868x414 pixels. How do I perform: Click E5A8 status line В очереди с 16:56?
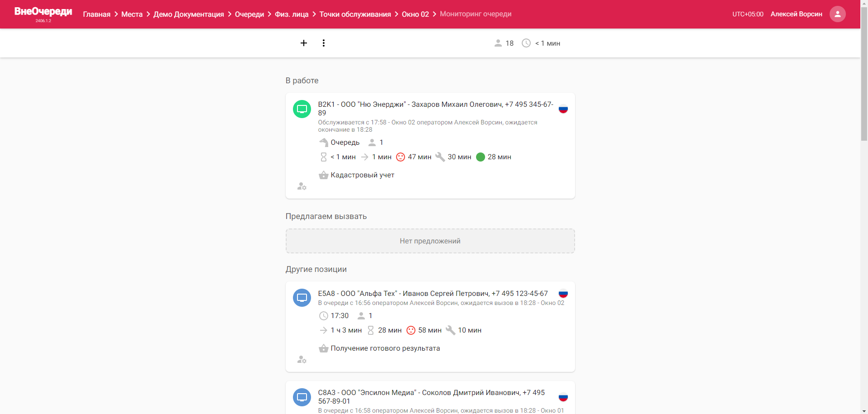point(441,303)
